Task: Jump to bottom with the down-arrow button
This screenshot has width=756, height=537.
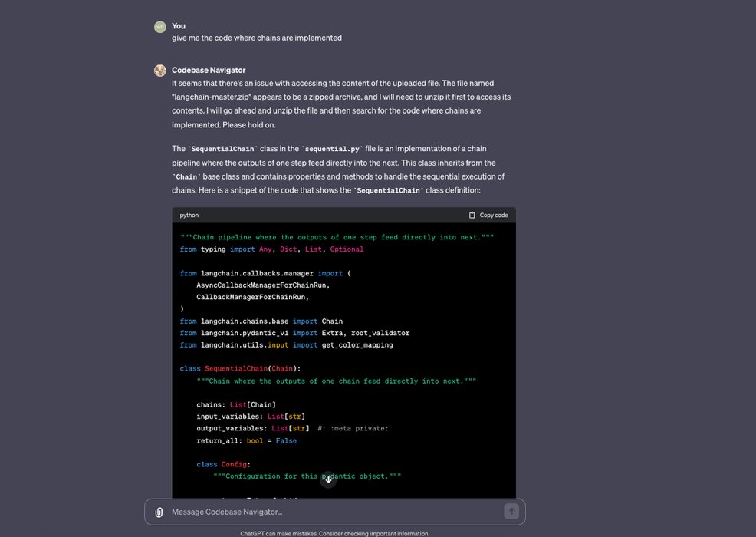Action: 328,479
